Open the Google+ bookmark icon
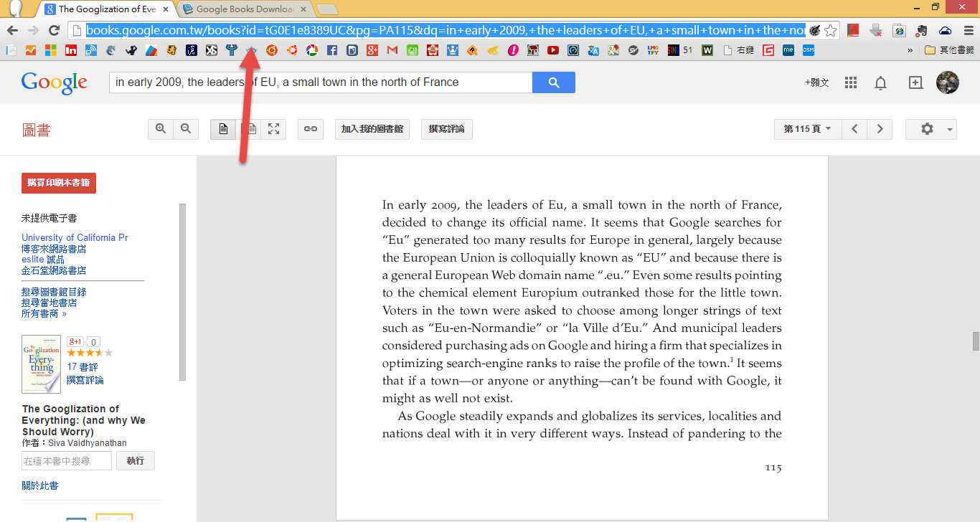Viewport: 980px width, 522px height. click(372, 50)
